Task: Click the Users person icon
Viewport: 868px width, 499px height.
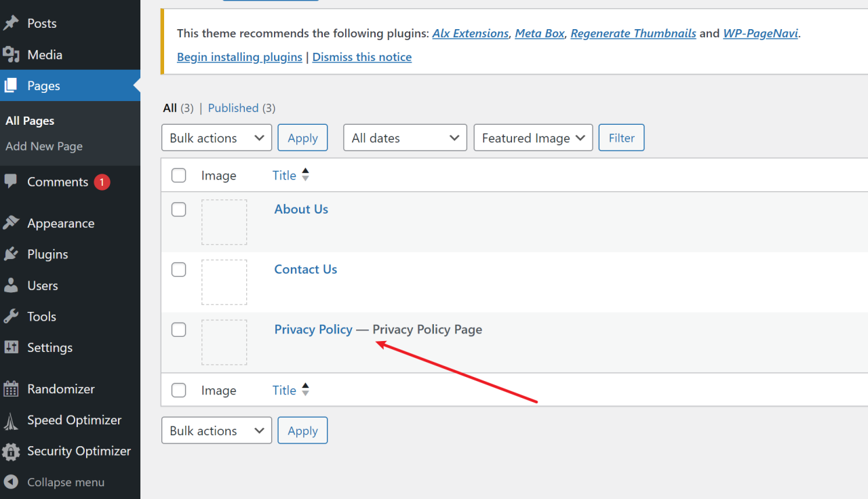Action: [x=11, y=285]
